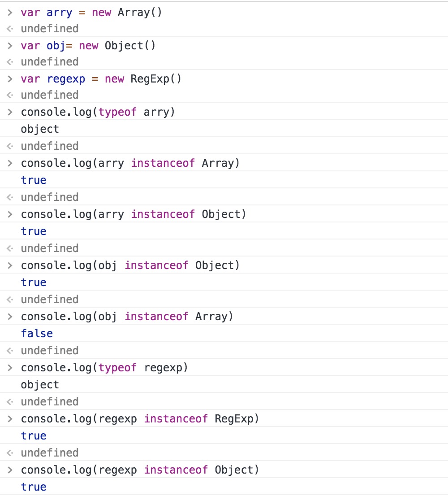
Task: Click the "true" output under "regexp instanceof Object"
Action: [34, 487]
